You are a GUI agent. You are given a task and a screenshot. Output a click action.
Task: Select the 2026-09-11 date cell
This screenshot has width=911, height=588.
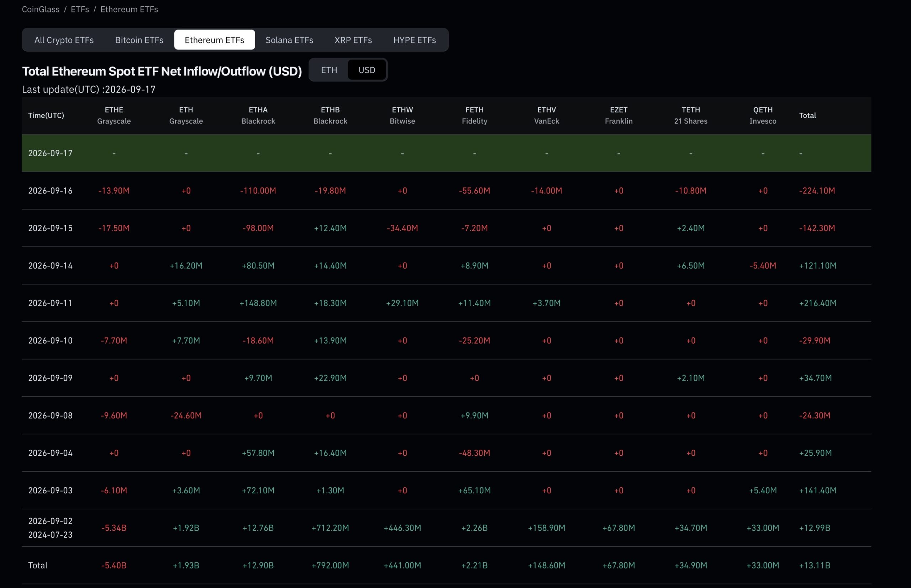pos(51,303)
